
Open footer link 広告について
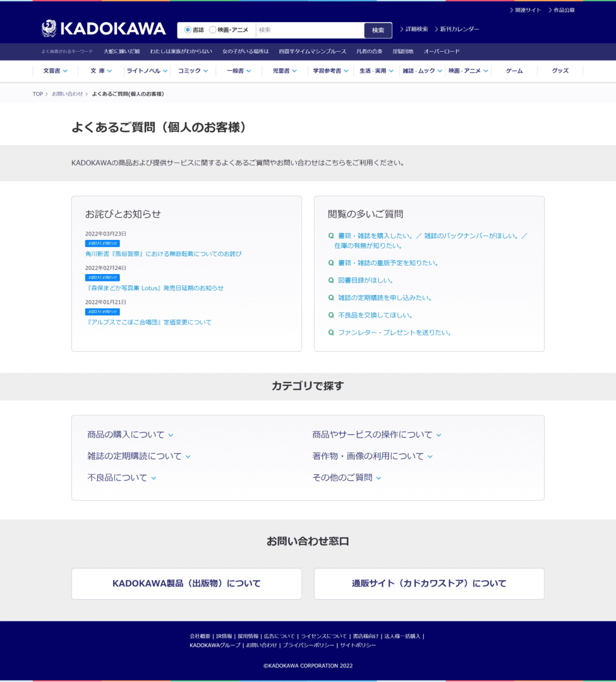click(x=279, y=637)
